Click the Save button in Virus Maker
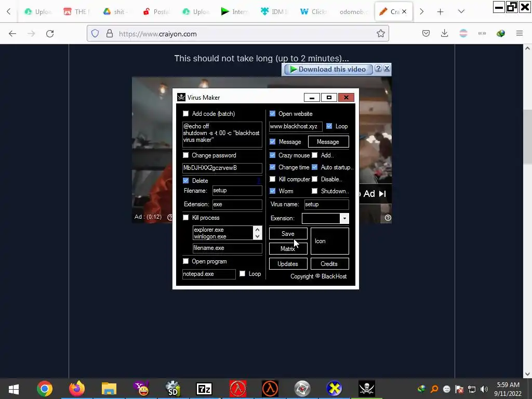Viewport: 532px width, 399px height. (288, 234)
